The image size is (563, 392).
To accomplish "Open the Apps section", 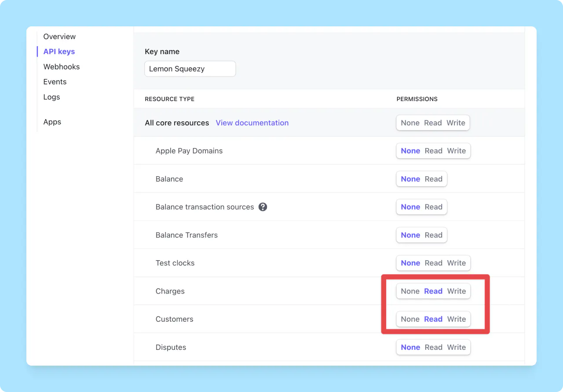I will click(52, 122).
